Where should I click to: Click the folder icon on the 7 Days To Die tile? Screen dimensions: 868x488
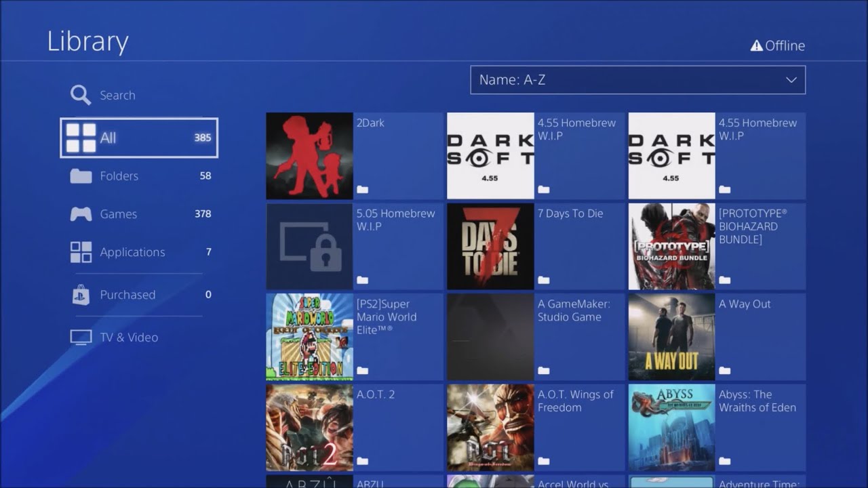pyautogui.click(x=543, y=280)
